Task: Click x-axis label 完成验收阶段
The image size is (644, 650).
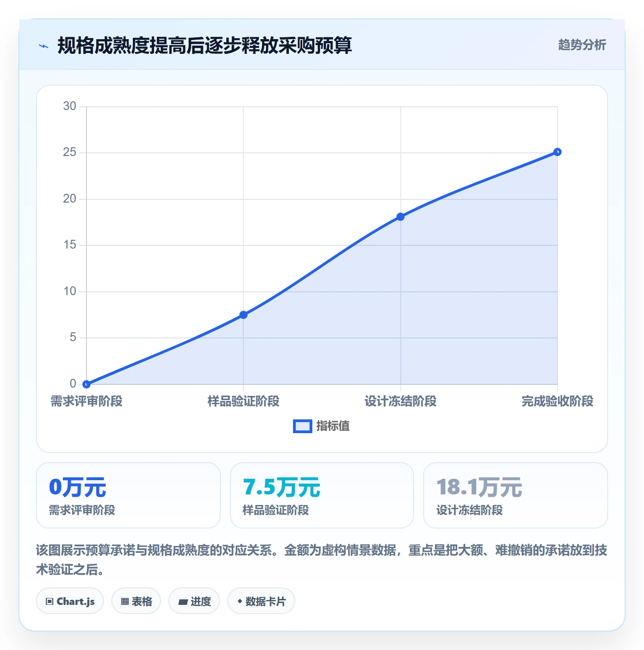Action: 558,401
